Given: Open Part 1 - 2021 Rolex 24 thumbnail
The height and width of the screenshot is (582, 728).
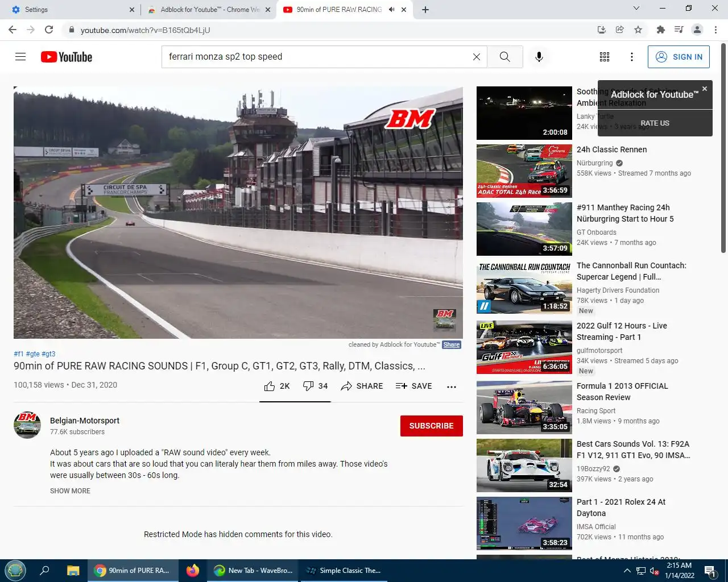Looking at the screenshot, I should tap(524, 523).
